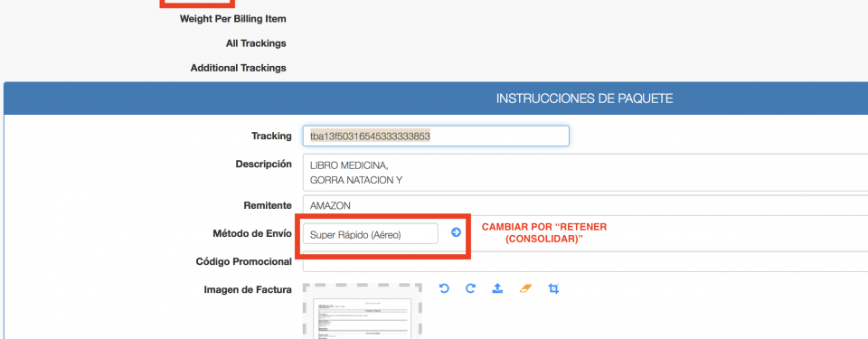Click the Weight Per Billing Item label
Screen dimensions: 868x339
click(233, 19)
